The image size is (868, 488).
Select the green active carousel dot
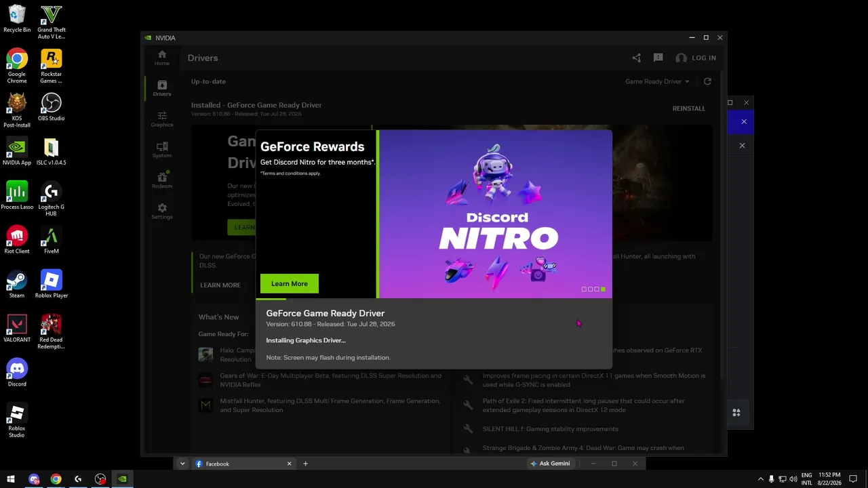coord(603,289)
